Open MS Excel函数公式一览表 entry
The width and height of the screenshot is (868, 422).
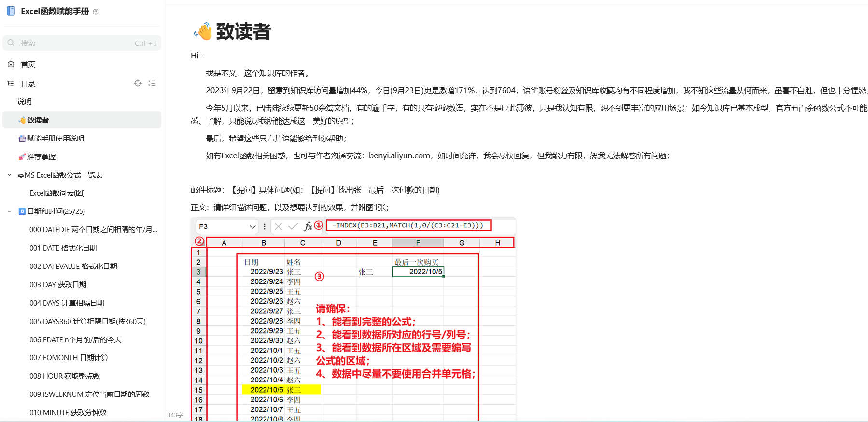pos(63,175)
